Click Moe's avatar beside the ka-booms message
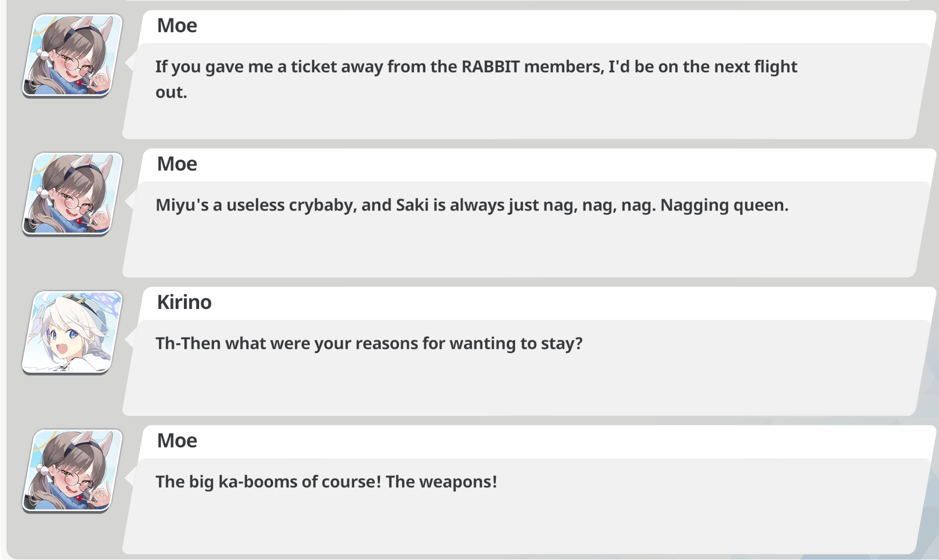This screenshot has width=939, height=560. pos(73,470)
